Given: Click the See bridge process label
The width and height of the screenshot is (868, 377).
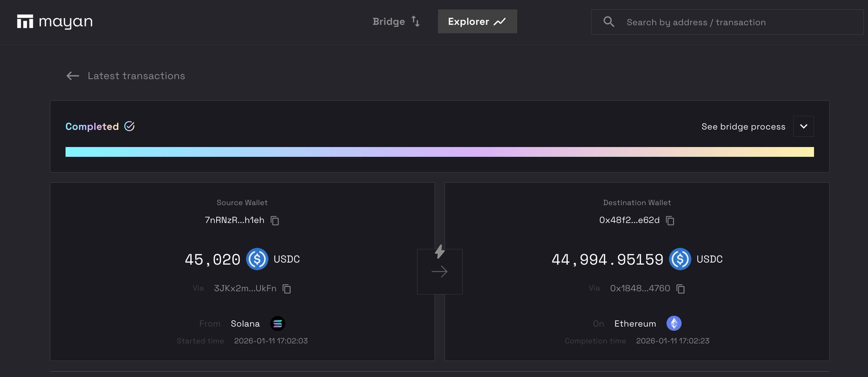Looking at the screenshot, I should coord(743,127).
